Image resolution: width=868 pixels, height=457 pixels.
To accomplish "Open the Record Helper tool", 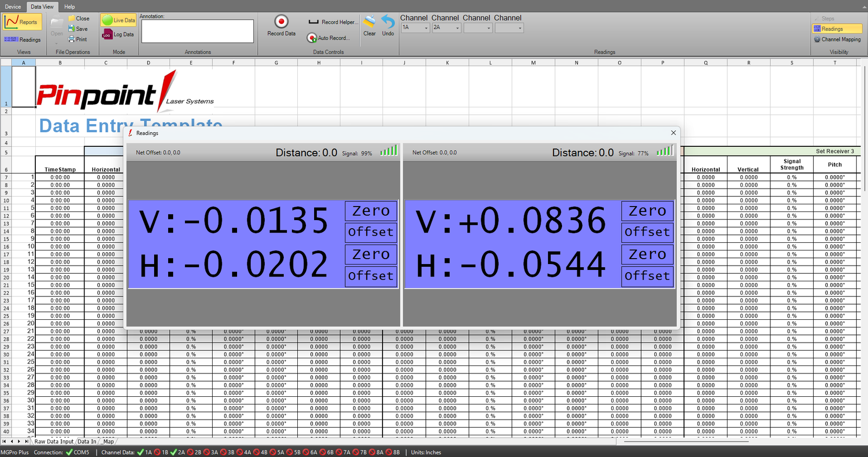I will (x=333, y=22).
